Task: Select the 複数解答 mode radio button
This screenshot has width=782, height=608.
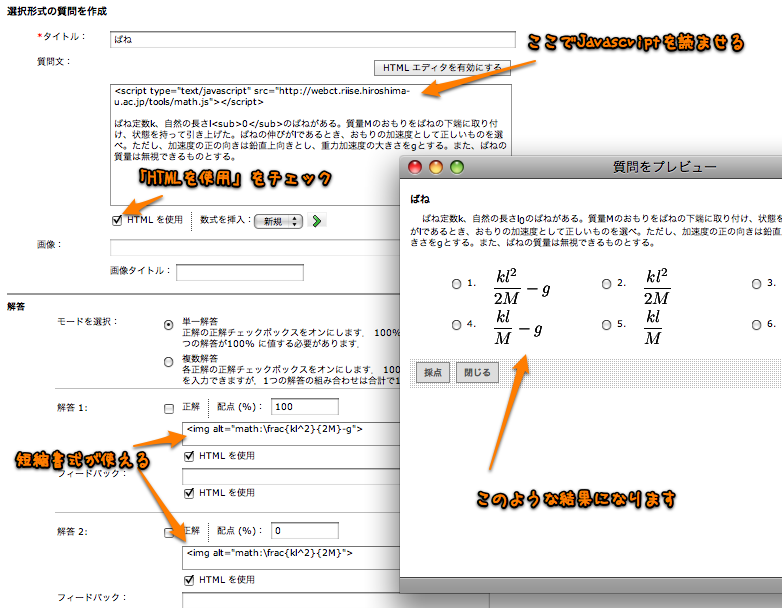Action: [x=169, y=362]
